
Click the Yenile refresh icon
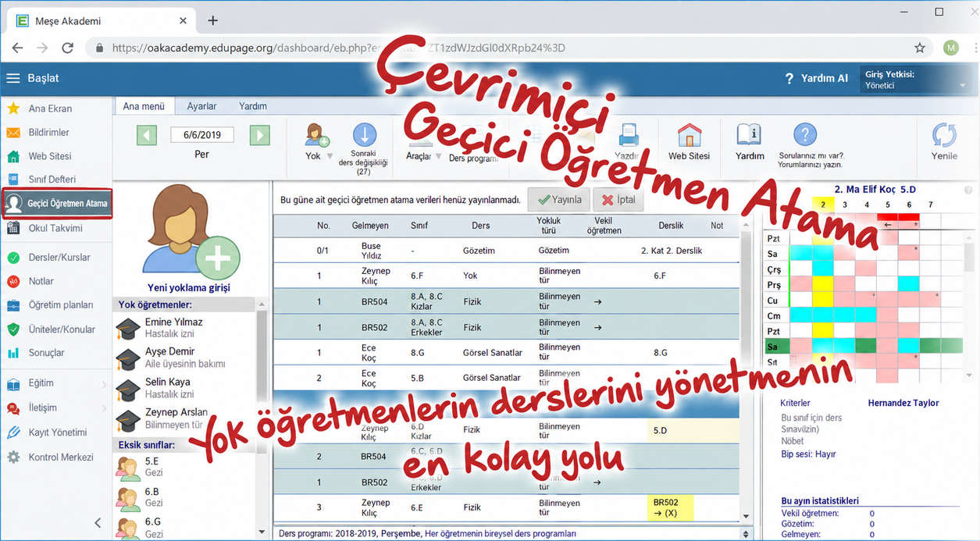944,135
